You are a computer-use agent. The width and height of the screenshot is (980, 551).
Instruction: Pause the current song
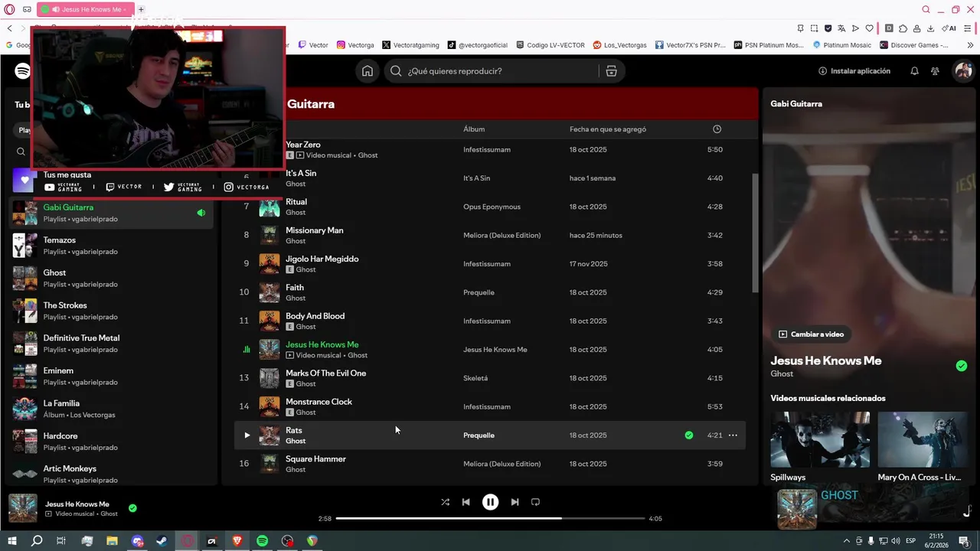[x=490, y=502]
